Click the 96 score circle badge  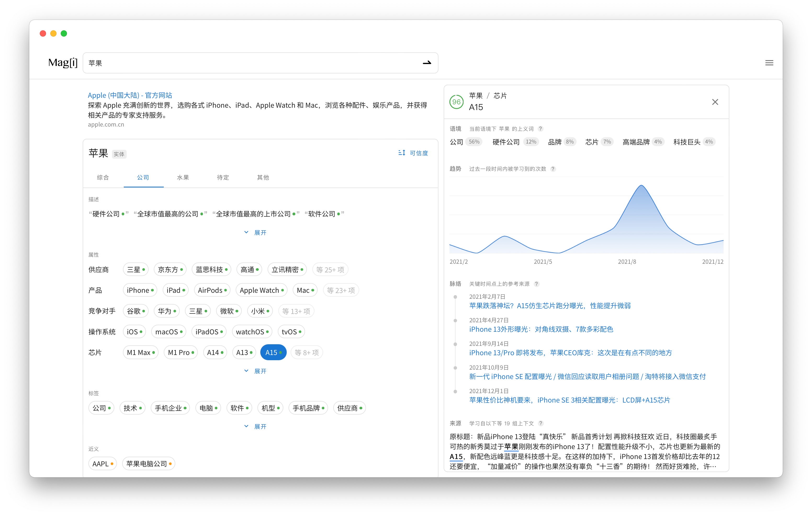[456, 102]
